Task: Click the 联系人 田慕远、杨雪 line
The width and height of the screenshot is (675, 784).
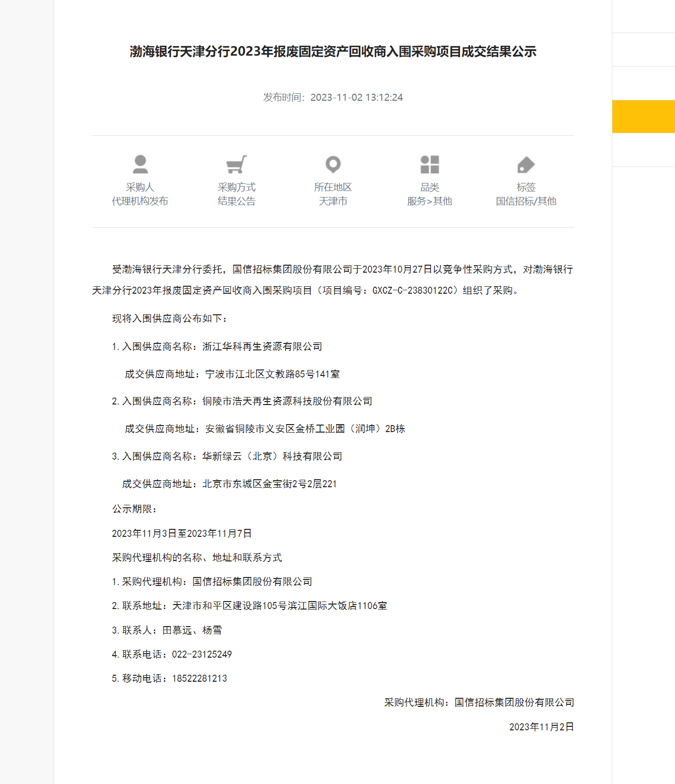Action: point(167,630)
